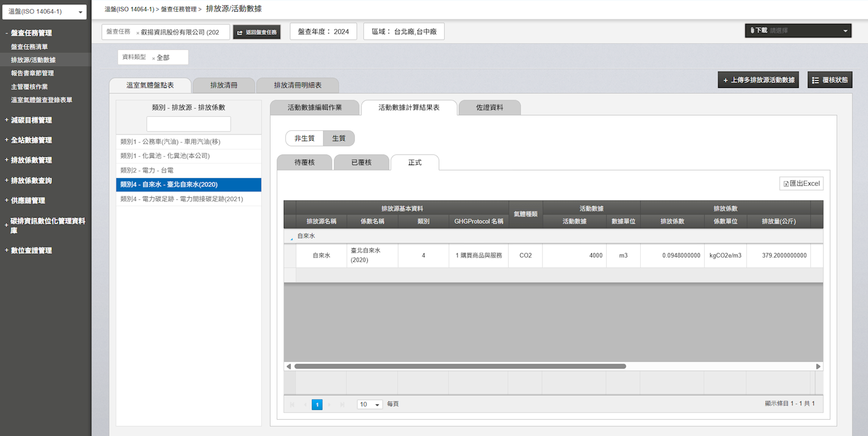868x436 pixels.
Task: Click 返回盤查任務 button
Action: (257, 33)
